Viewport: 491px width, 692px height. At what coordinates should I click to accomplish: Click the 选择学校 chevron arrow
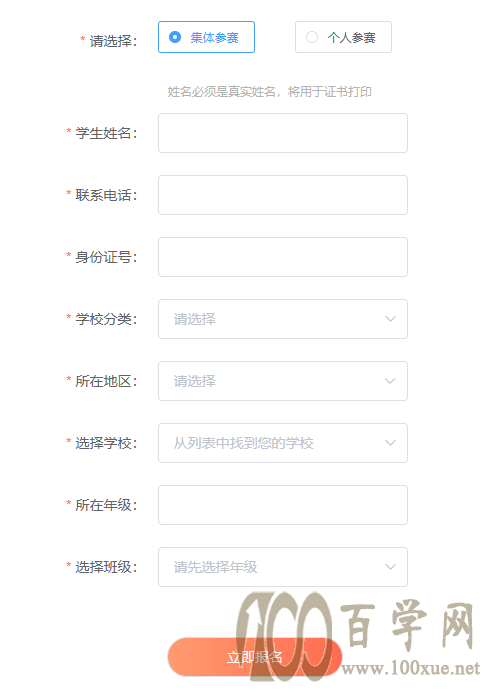pos(390,443)
